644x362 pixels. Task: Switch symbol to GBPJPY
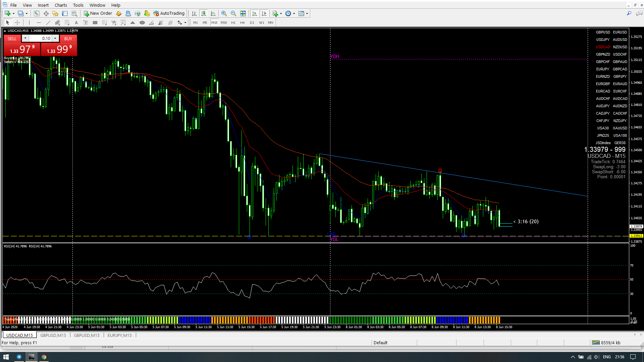pyautogui.click(x=620, y=76)
